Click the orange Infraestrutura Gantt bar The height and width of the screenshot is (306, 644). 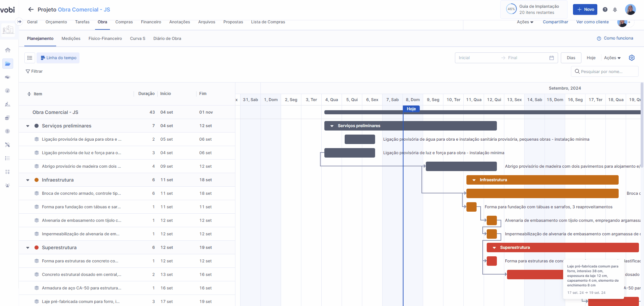(542, 180)
